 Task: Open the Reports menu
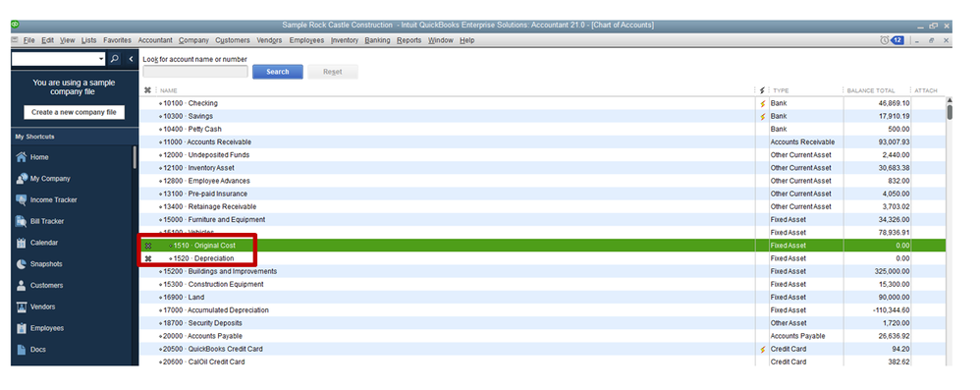[x=408, y=40]
